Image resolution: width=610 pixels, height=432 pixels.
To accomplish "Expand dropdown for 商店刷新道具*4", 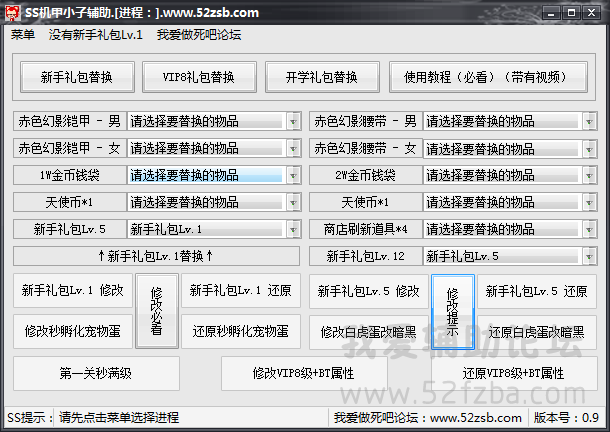I will (589, 229).
